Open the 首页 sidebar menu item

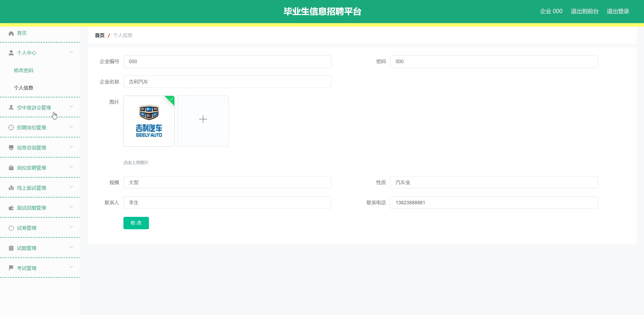40,33
